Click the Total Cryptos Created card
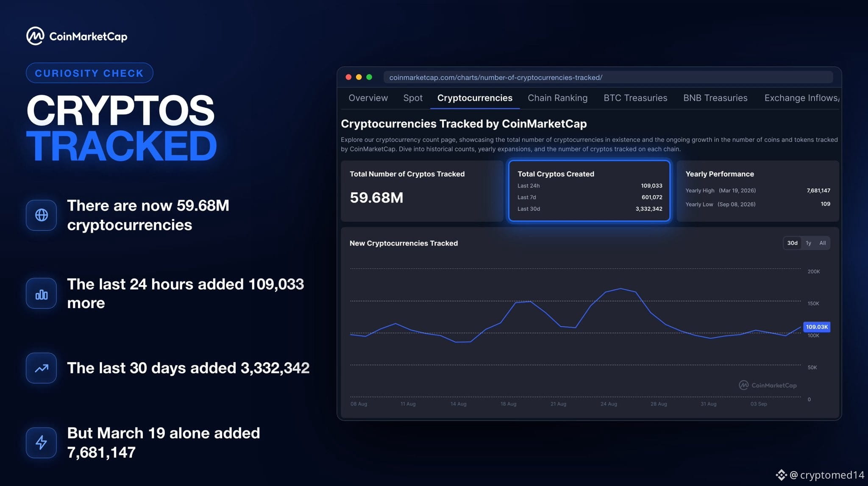868x486 pixels. pyautogui.click(x=589, y=191)
